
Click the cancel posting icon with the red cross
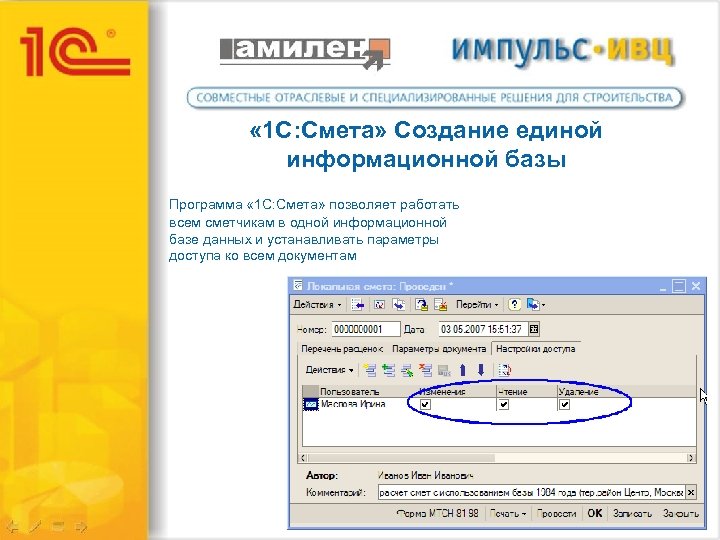(441, 304)
